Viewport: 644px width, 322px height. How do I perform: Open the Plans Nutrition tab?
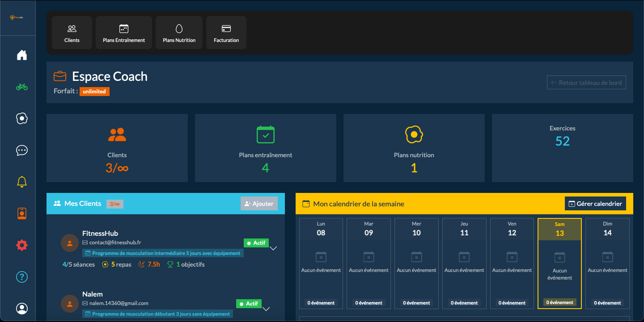point(179,33)
